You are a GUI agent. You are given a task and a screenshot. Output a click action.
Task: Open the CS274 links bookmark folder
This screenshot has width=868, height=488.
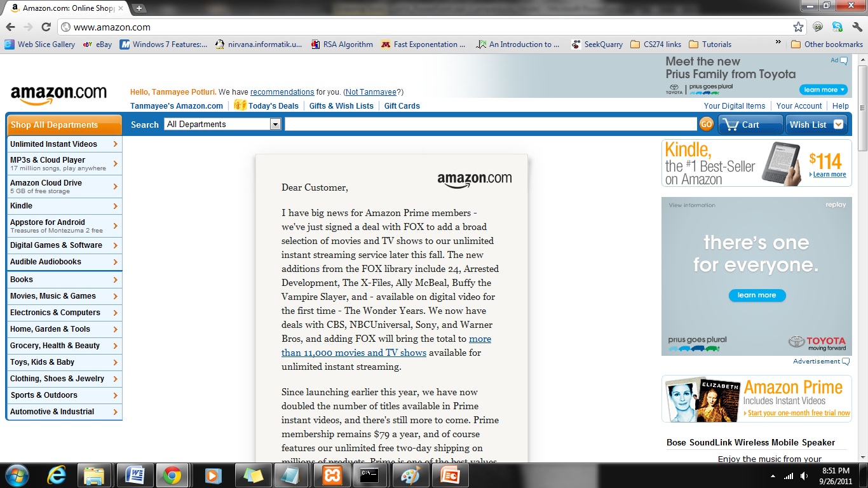(656, 44)
